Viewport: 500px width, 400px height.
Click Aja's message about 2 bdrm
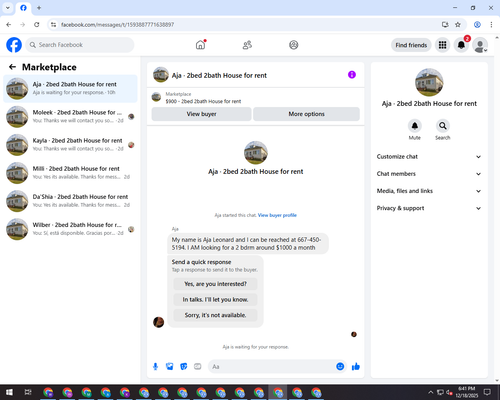click(248, 244)
